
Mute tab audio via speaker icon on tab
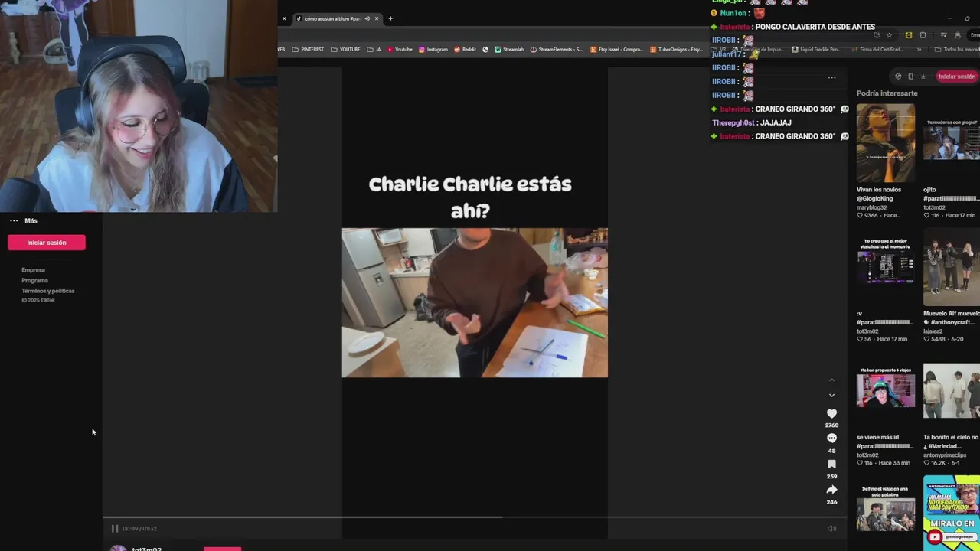tap(367, 18)
